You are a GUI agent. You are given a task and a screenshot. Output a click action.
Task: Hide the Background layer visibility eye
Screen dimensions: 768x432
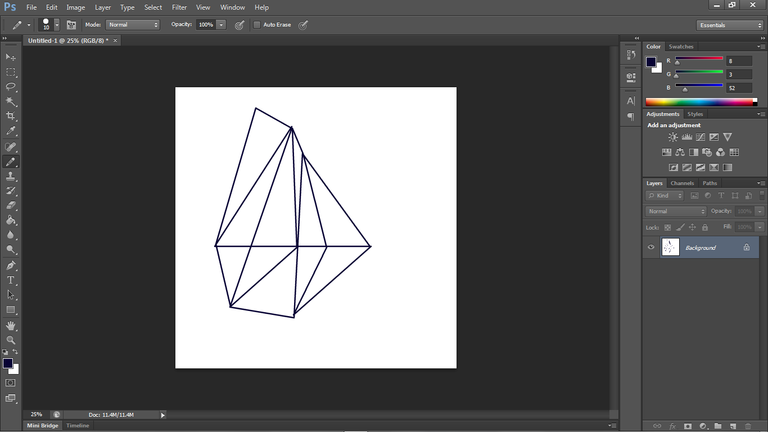coord(651,247)
